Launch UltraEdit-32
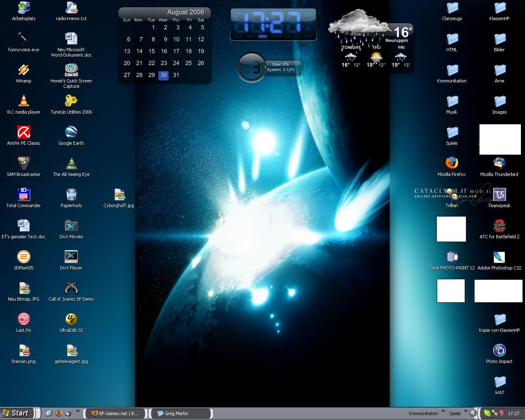Viewport: 525px width, 420px height. coord(71,323)
